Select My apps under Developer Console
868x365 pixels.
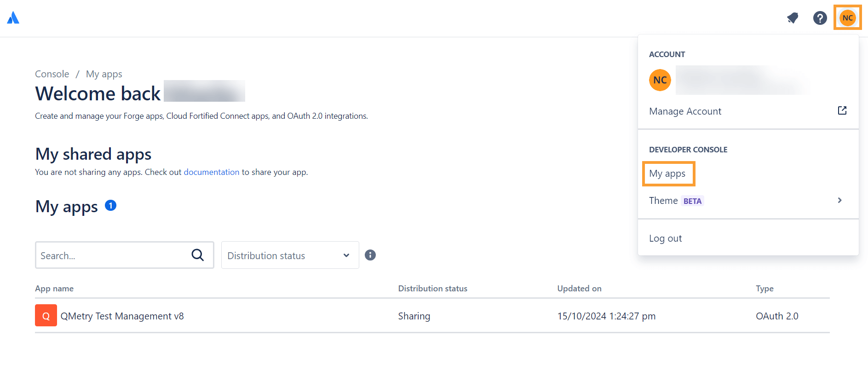668,174
